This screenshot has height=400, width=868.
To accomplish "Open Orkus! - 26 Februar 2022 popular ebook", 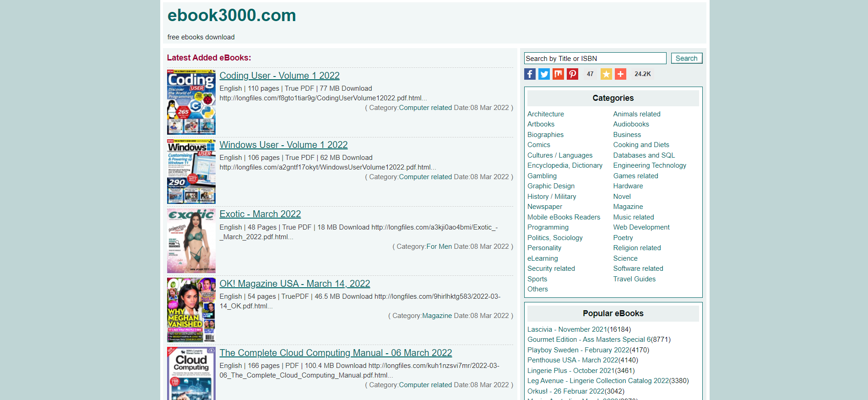I will [x=566, y=391].
